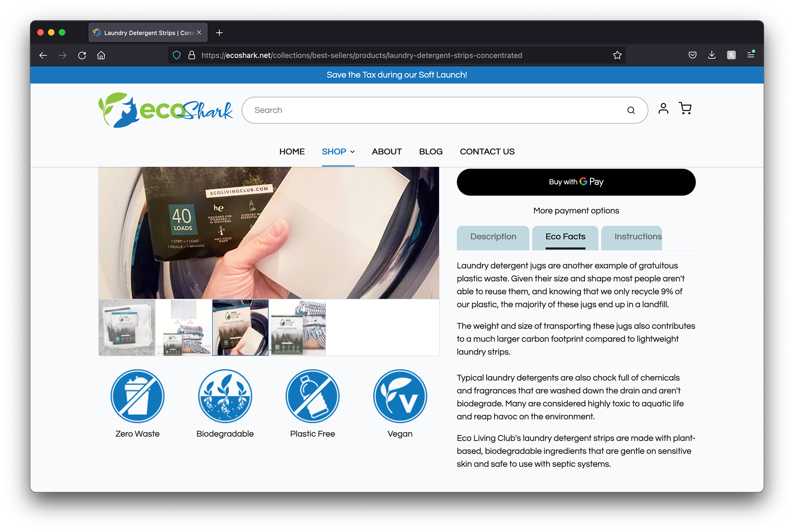Switch to the Instructions tab

pos(632,238)
